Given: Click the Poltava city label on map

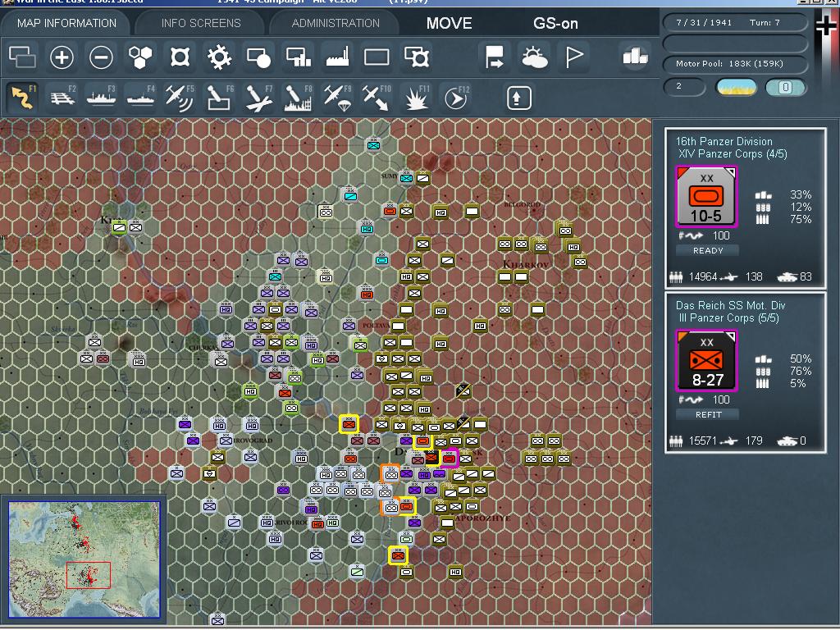Looking at the screenshot, I should coord(376,326).
